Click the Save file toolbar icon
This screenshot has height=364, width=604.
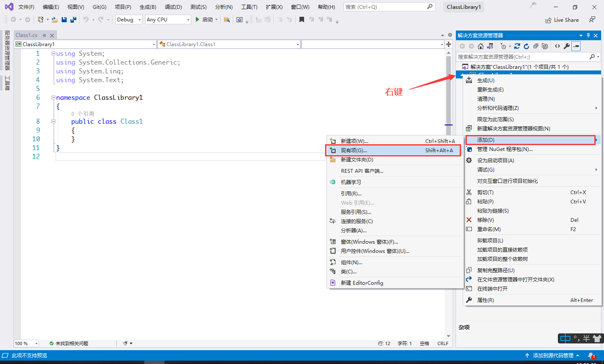(64, 20)
